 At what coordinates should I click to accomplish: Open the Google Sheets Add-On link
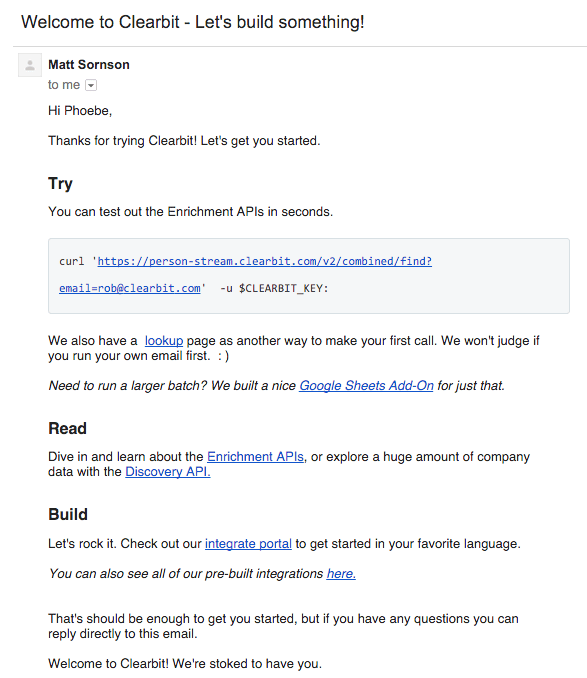[366, 385]
